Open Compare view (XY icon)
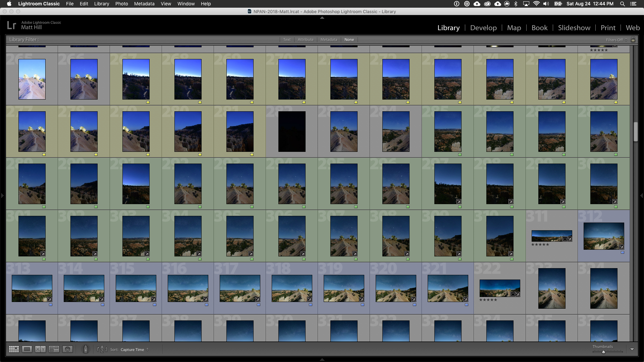The image size is (644, 362). 40,349
